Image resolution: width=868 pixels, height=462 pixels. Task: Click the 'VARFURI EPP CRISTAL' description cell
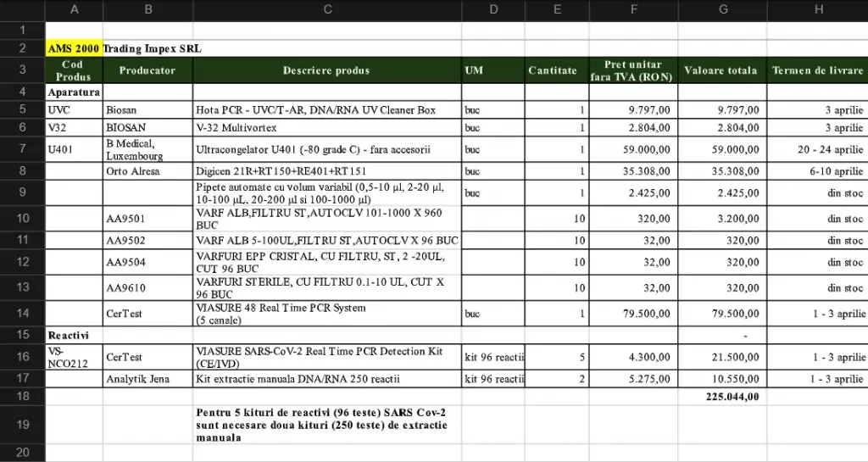(x=327, y=262)
